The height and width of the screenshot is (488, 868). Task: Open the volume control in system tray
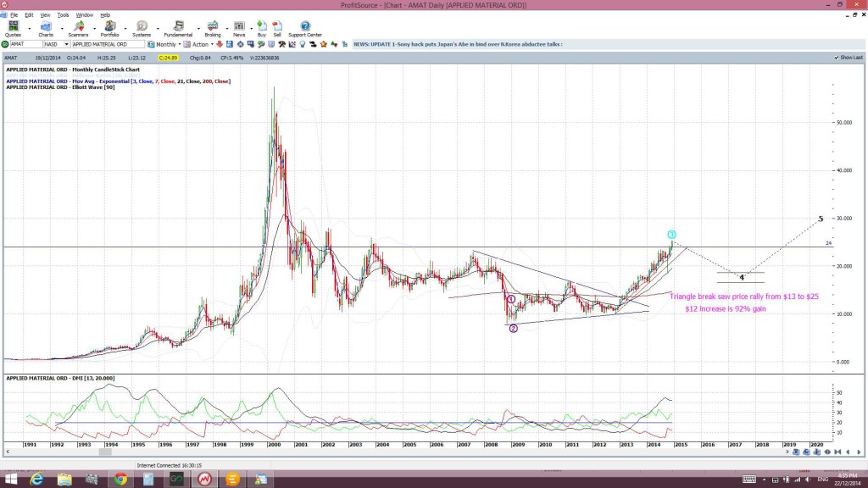pyautogui.click(x=808, y=480)
